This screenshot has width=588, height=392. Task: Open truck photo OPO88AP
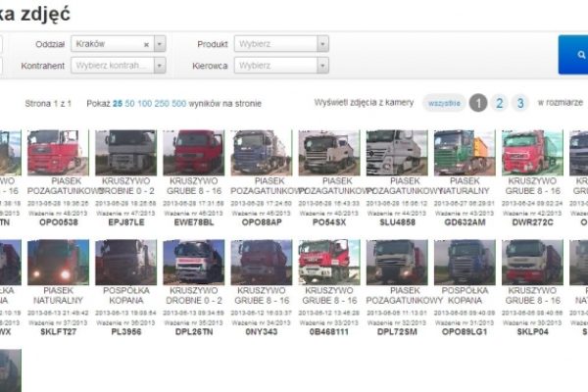point(262,153)
